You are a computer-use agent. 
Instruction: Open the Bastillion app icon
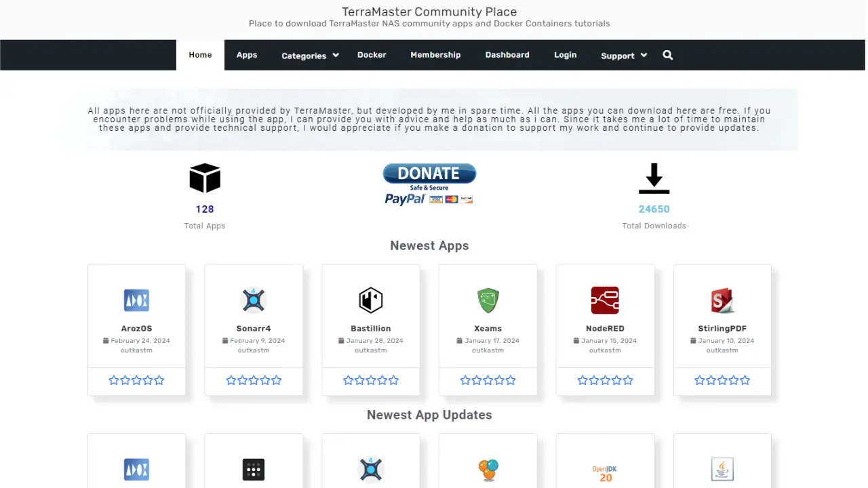[371, 300]
